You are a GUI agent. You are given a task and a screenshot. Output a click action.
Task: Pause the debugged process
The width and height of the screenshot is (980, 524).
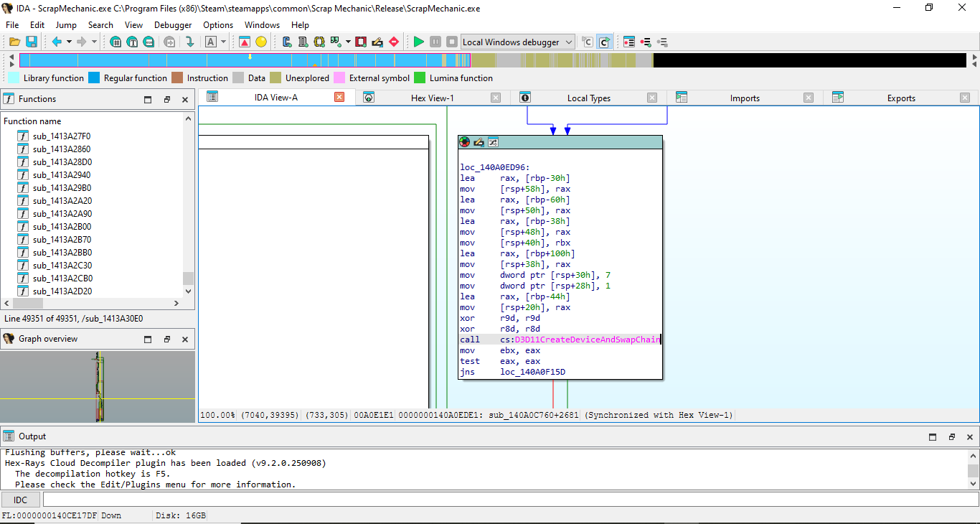435,42
